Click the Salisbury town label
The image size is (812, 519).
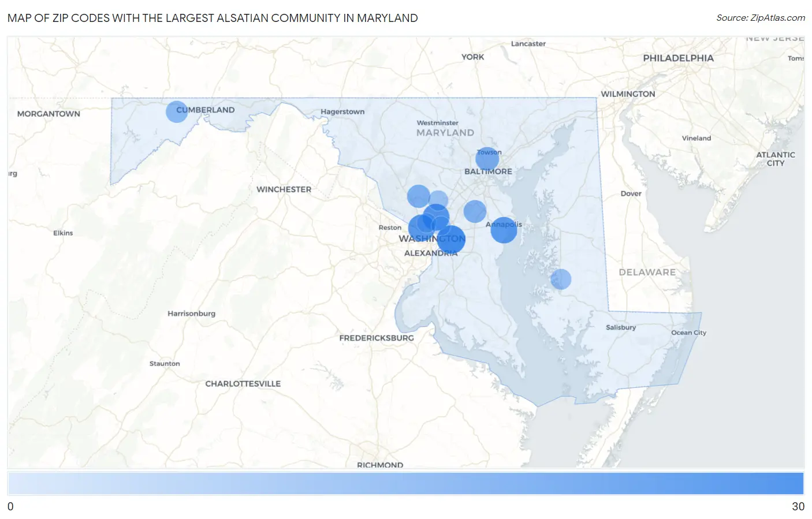[x=621, y=327]
